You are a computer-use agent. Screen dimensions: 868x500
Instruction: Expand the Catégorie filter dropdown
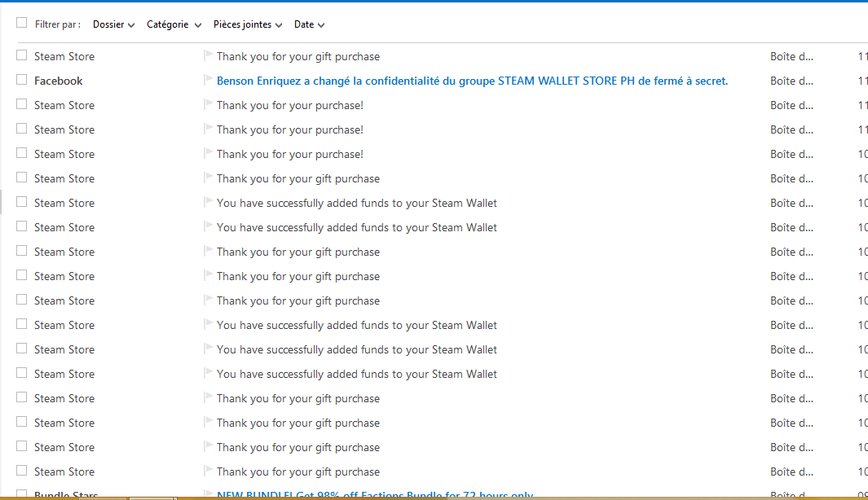(x=174, y=24)
